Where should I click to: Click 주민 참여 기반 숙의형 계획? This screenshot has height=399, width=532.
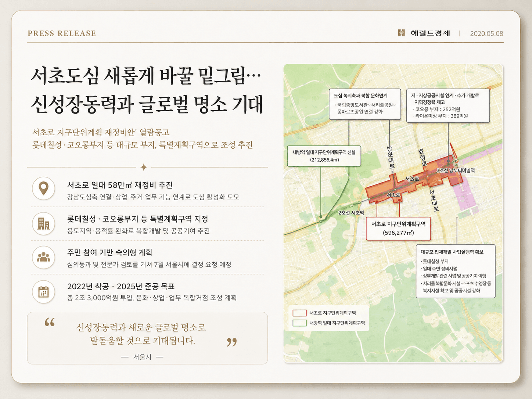tap(109, 252)
